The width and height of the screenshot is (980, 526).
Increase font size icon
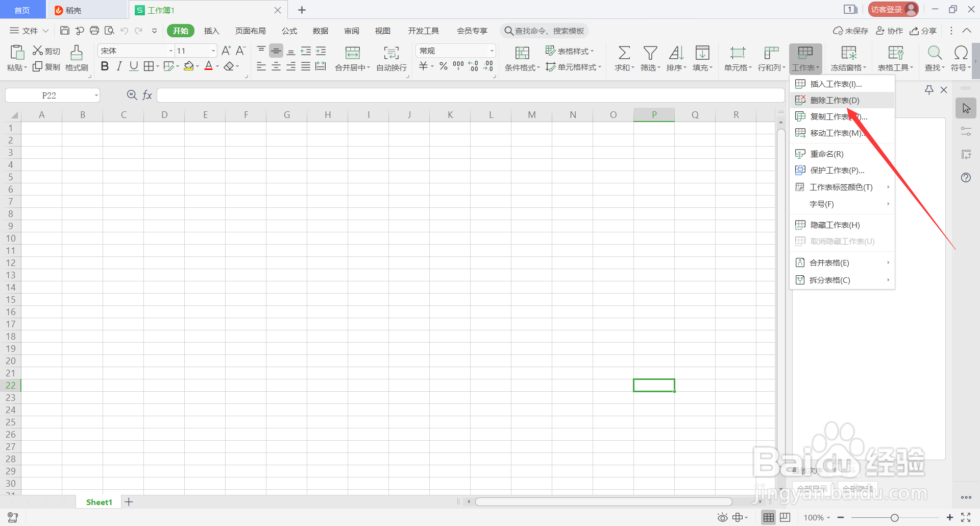226,51
